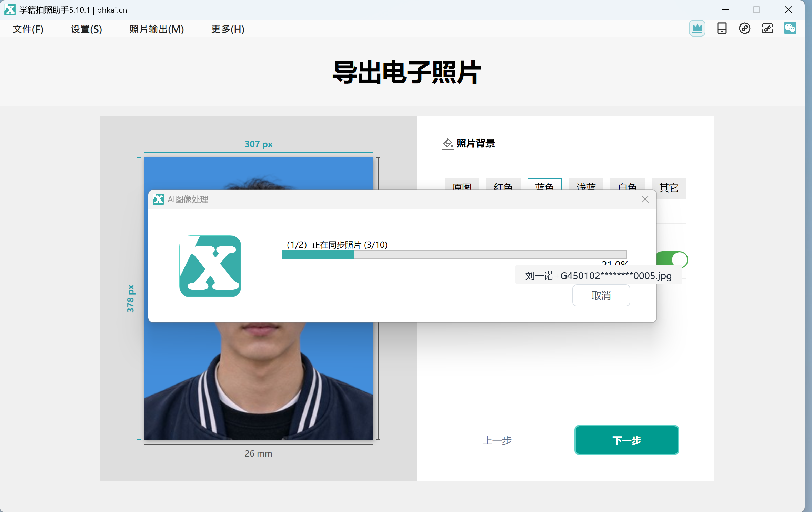Close the 学籍拍照助手 window

click(x=788, y=10)
